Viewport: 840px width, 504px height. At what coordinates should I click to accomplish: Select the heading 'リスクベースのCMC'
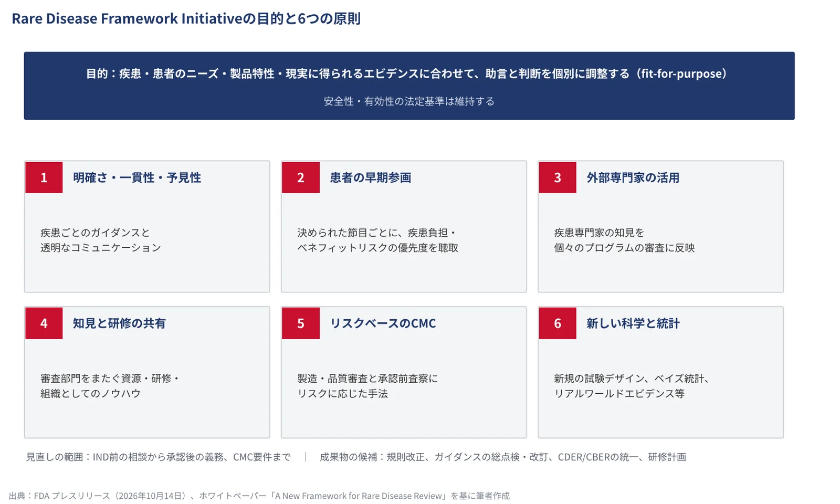click(383, 323)
